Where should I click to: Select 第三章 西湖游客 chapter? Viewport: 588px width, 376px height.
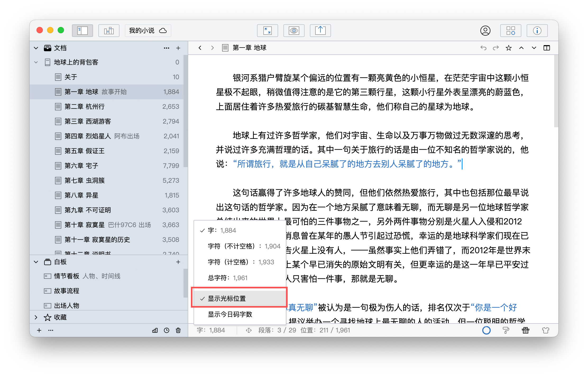click(106, 121)
